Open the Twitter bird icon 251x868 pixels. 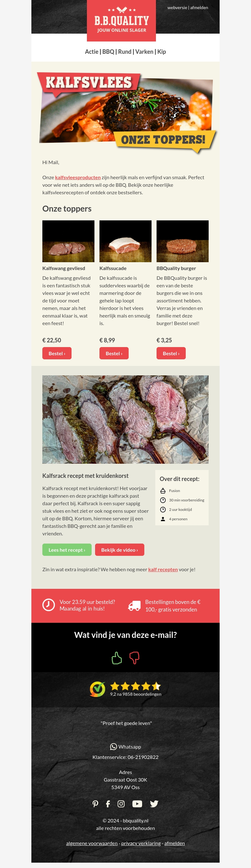pyautogui.click(x=154, y=804)
